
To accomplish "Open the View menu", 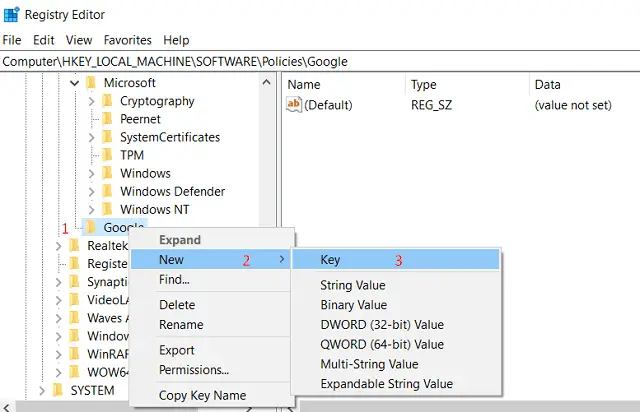I will pyautogui.click(x=79, y=40).
